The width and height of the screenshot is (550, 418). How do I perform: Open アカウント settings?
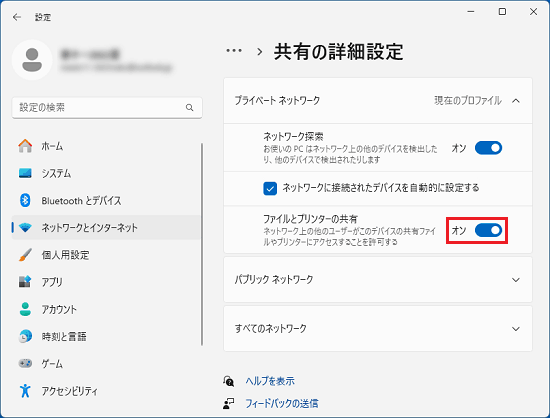click(106, 309)
